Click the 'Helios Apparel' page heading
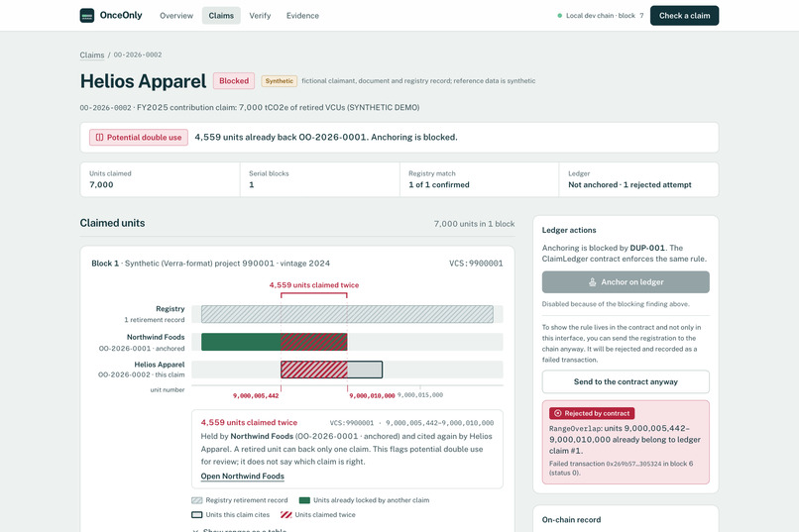Screen dimensions: 799x532 (143, 81)
